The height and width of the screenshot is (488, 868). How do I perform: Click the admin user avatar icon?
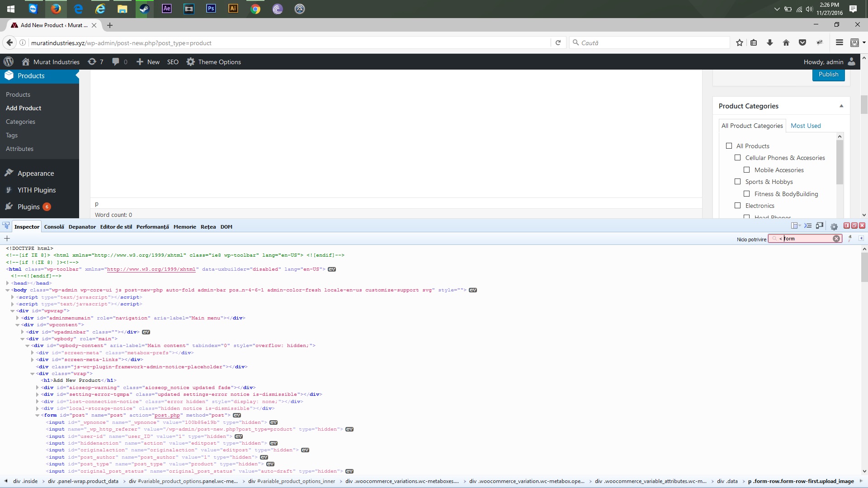coord(852,62)
